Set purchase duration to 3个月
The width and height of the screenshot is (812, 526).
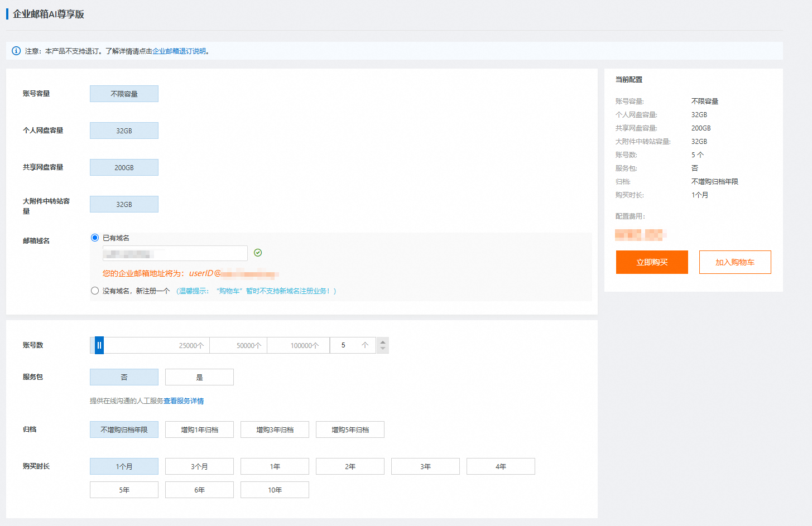[199, 466]
